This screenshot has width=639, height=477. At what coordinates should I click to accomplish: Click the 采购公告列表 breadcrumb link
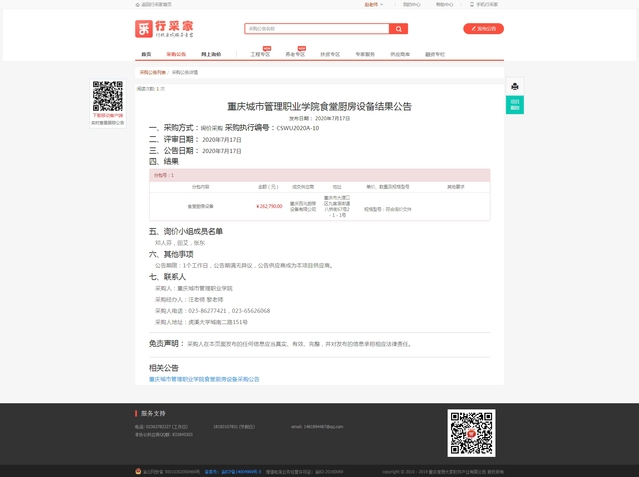click(152, 73)
